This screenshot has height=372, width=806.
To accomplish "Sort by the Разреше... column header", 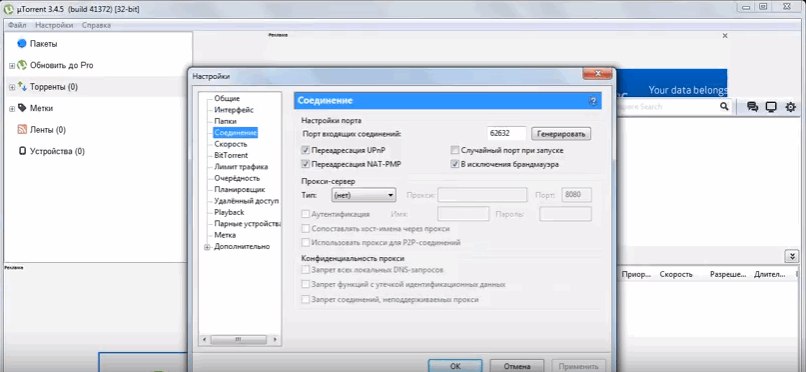I will (x=727, y=274).
